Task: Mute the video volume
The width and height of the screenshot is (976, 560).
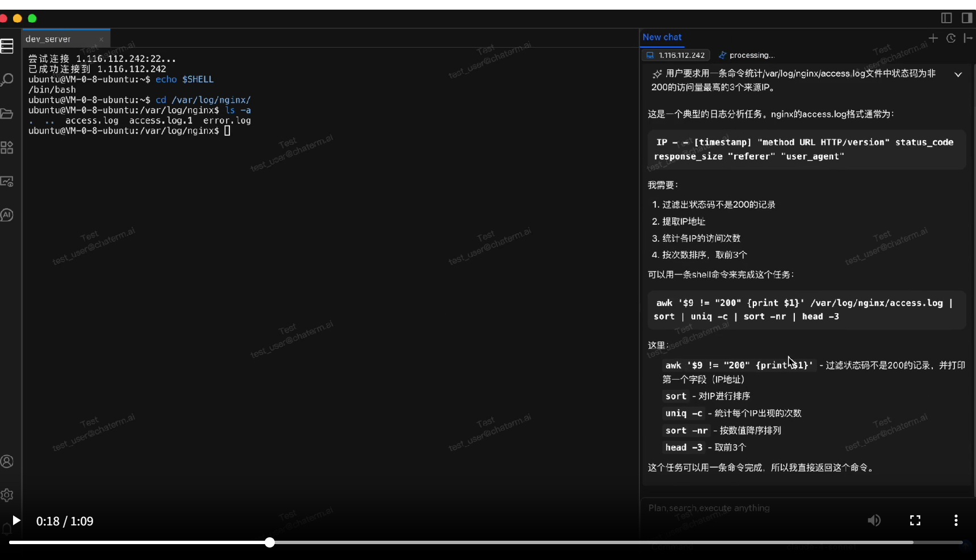Action: click(x=874, y=520)
